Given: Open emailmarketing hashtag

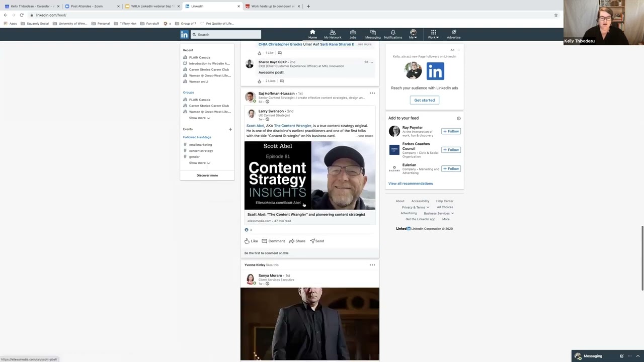Looking at the screenshot, I should click(200, 145).
